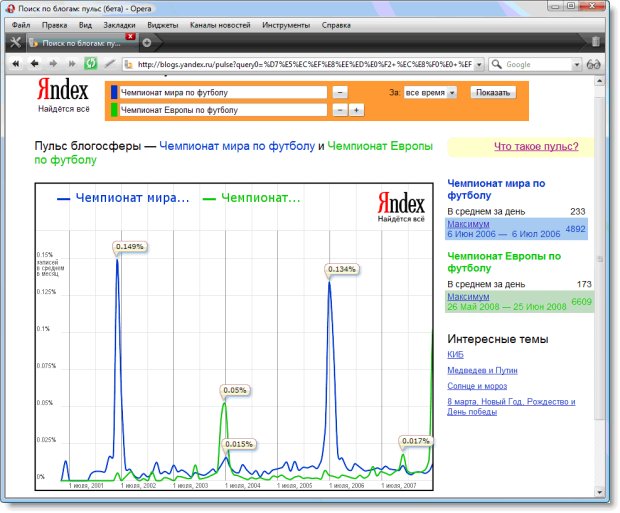Click the vertical scrollbar thumb
This screenshot has height=513, width=620.
coord(599,259)
